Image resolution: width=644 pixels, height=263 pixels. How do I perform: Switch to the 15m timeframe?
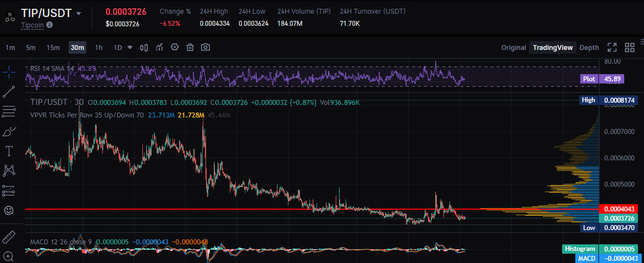click(53, 48)
